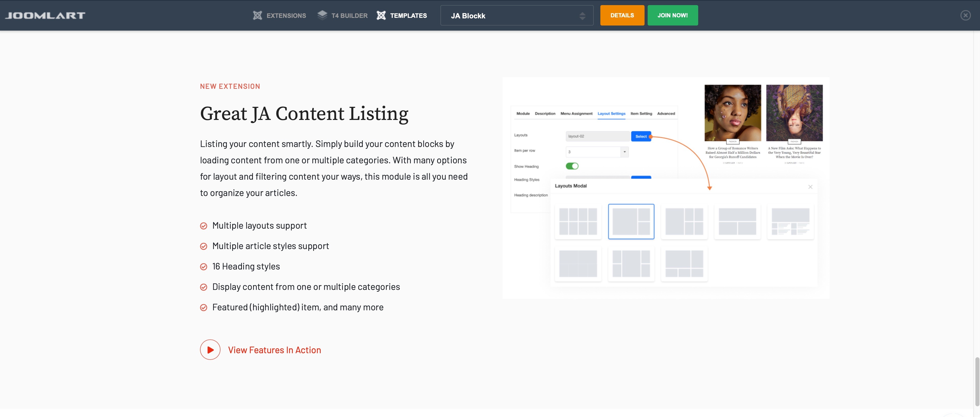Click checkmark icon beside Multiple layouts support
Image resolution: width=980 pixels, height=417 pixels.
[x=204, y=226]
